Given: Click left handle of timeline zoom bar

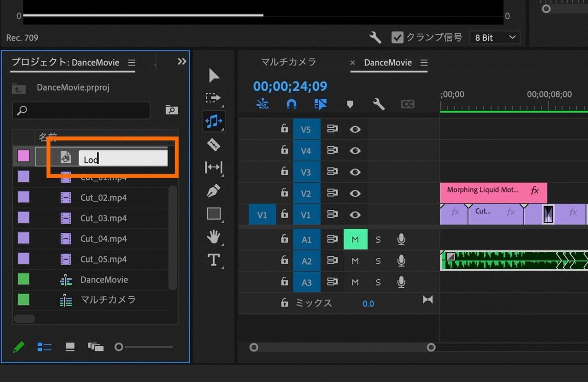Looking at the screenshot, I should tap(254, 347).
